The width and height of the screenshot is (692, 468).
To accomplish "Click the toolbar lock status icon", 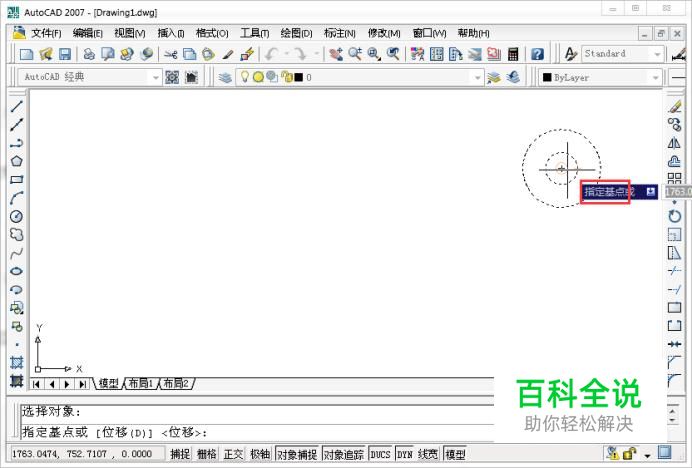I will tap(629, 453).
